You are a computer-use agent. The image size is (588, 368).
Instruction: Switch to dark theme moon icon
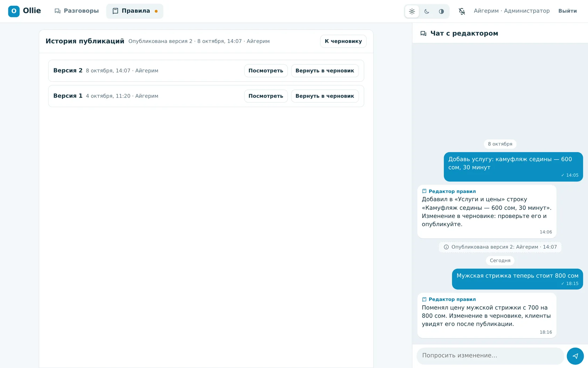tap(427, 11)
